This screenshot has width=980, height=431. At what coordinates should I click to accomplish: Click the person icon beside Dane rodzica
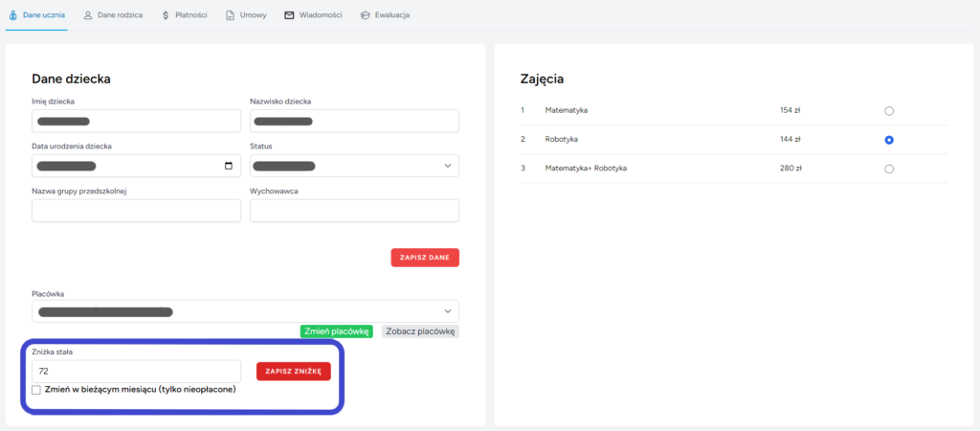[88, 15]
